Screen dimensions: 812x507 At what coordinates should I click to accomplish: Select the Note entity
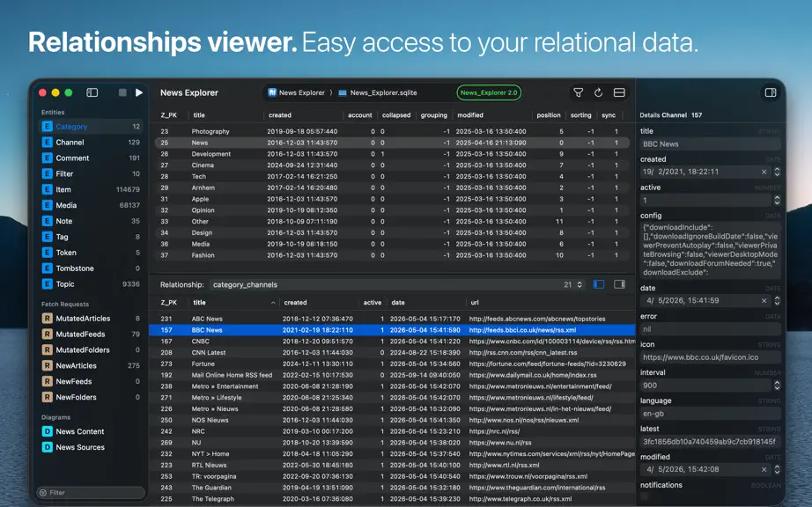[91, 221]
